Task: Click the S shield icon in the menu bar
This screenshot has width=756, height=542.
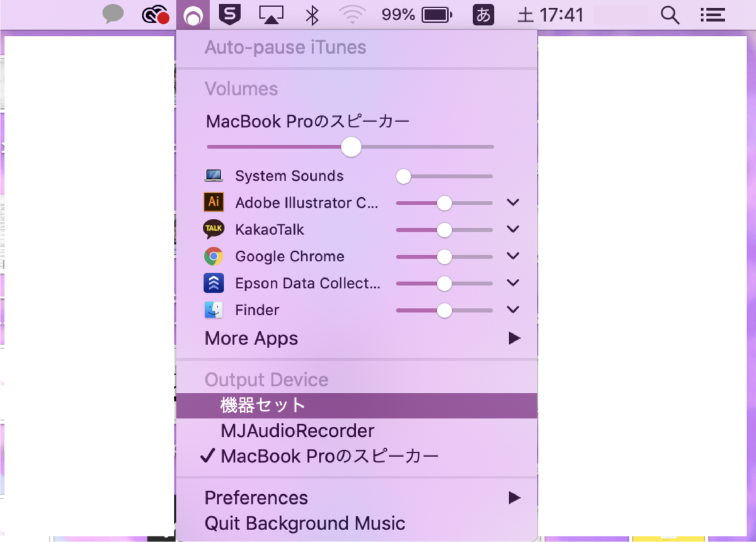Action: tap(230, 14)
